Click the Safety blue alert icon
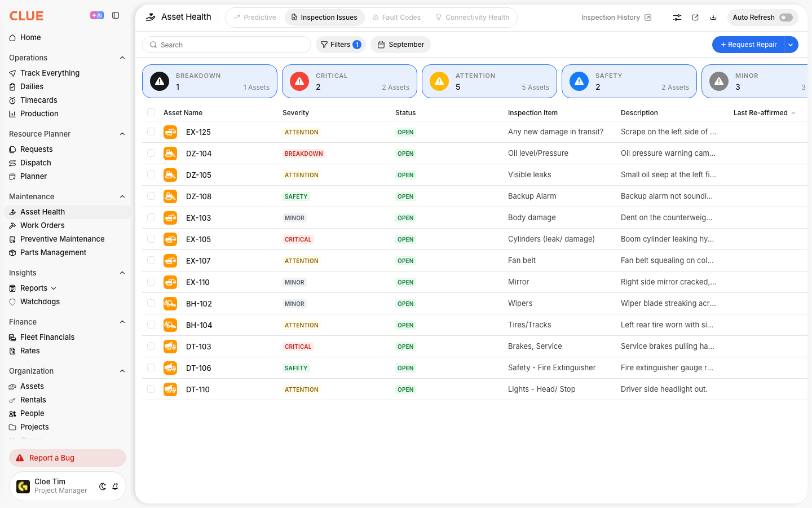The width and height of the screenshot is (812, 508). click(579, 81)
